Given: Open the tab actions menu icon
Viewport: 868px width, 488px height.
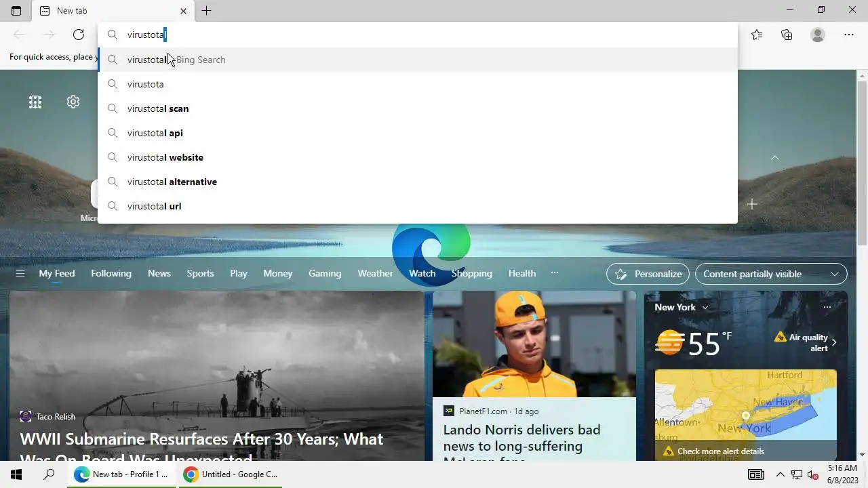Looking at the screenshot, I should [x=16, y=11].
